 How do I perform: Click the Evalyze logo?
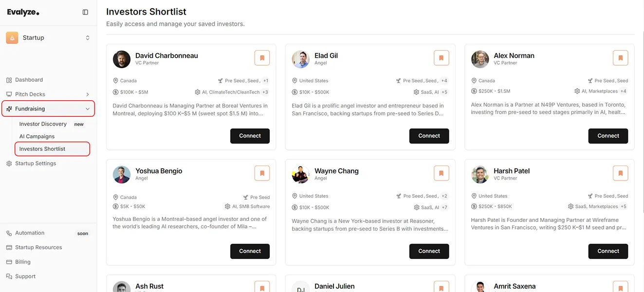(23, 12)
